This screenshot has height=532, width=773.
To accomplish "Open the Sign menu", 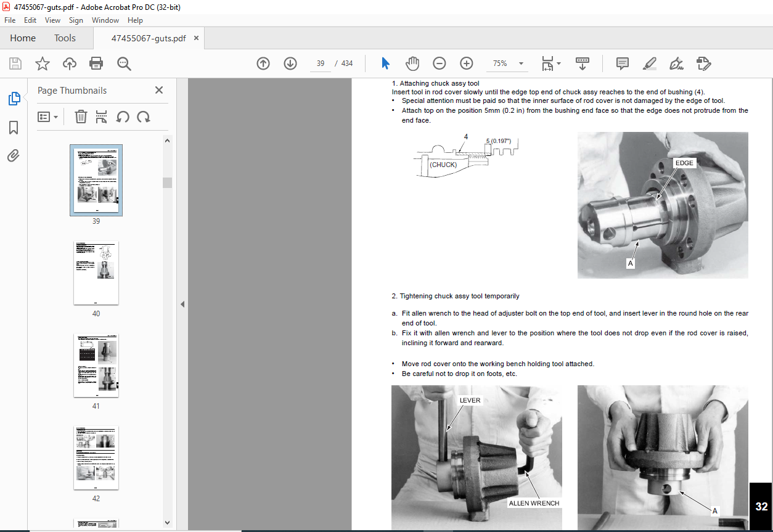I will click(76, 20).
